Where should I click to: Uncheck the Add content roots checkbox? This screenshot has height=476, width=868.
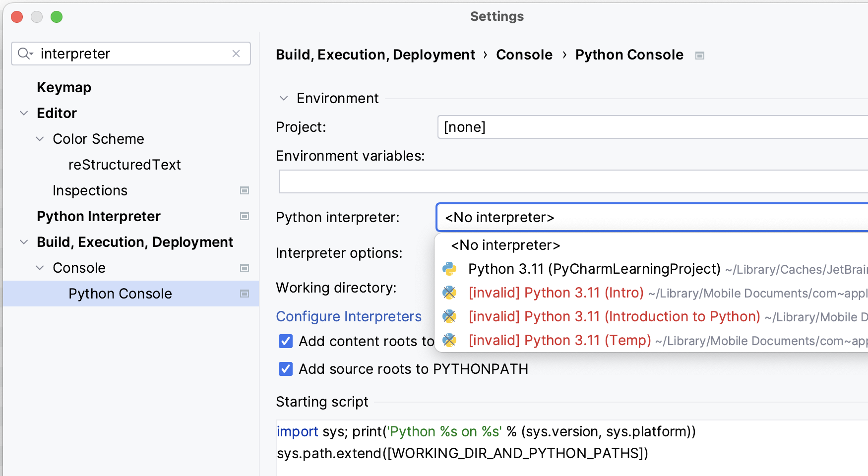285,341
